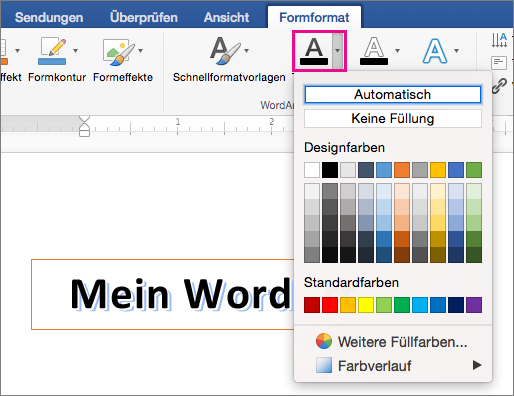514x396 pixels.
Task: Select the Mein Word WordArt text box
Action: coord(163,294)
